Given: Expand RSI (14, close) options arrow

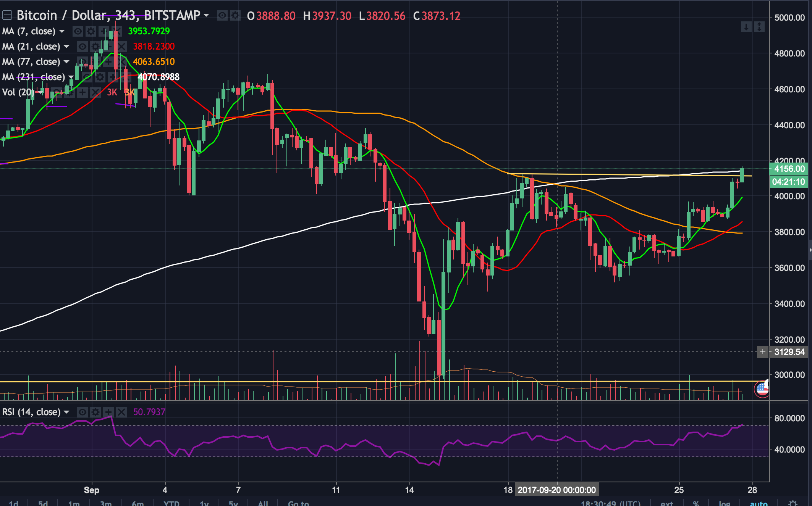Looking at the screenshot, I should [x=66, y=412].
